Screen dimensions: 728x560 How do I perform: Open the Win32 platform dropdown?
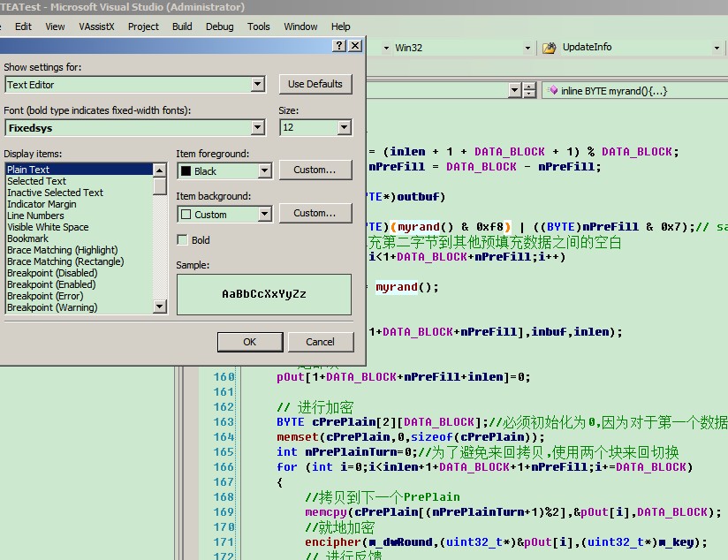click(x=527, y=48)
